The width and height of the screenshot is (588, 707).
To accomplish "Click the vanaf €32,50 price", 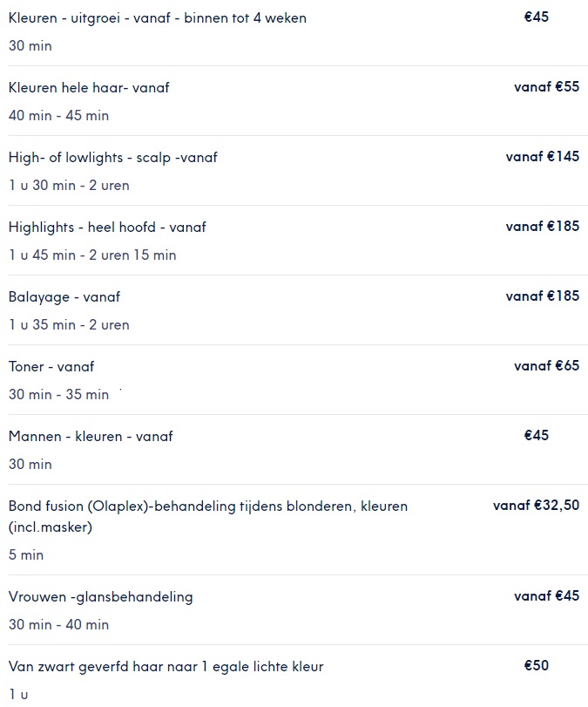I will pos(537,505).
